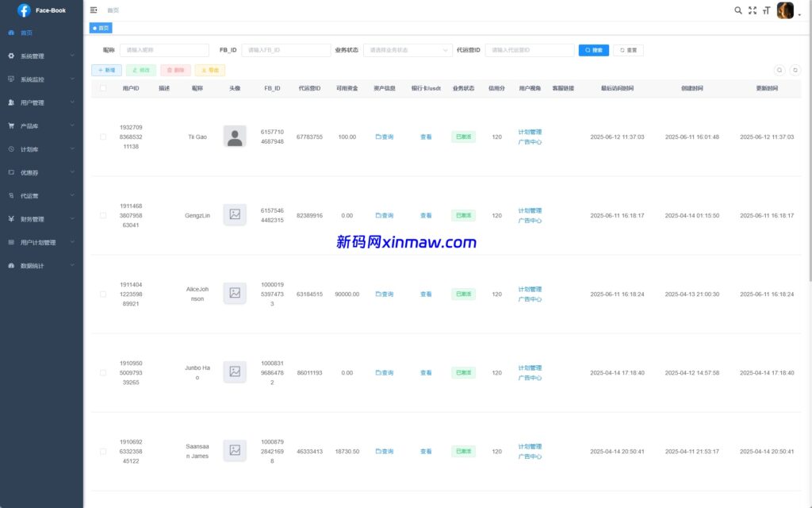
Task: Click the blue 搜索 search button
Action: (594, 49)
